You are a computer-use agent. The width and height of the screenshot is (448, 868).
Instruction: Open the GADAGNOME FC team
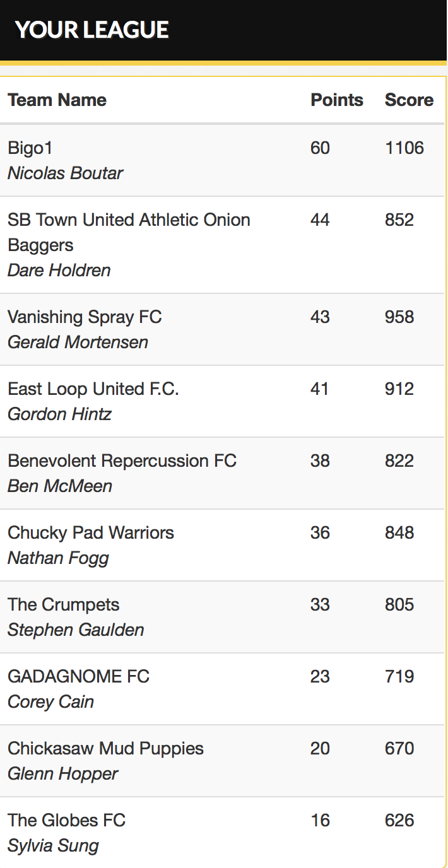pos(78,676)
